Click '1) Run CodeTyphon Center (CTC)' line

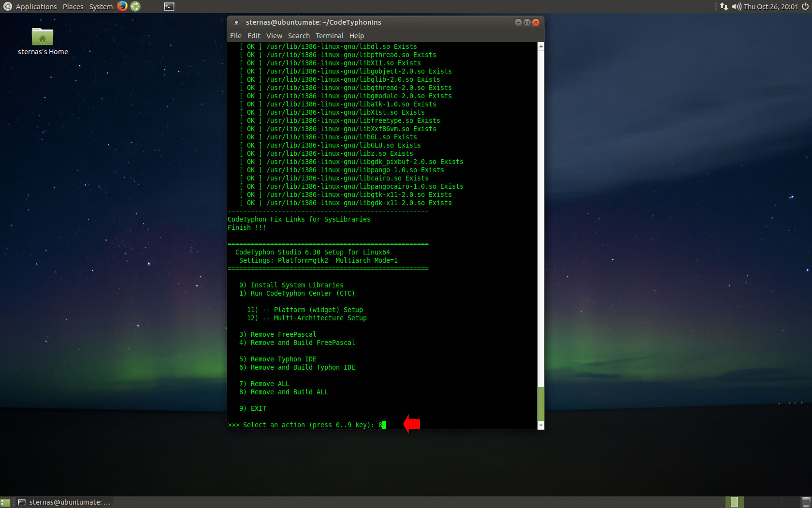tap(297, 293)
